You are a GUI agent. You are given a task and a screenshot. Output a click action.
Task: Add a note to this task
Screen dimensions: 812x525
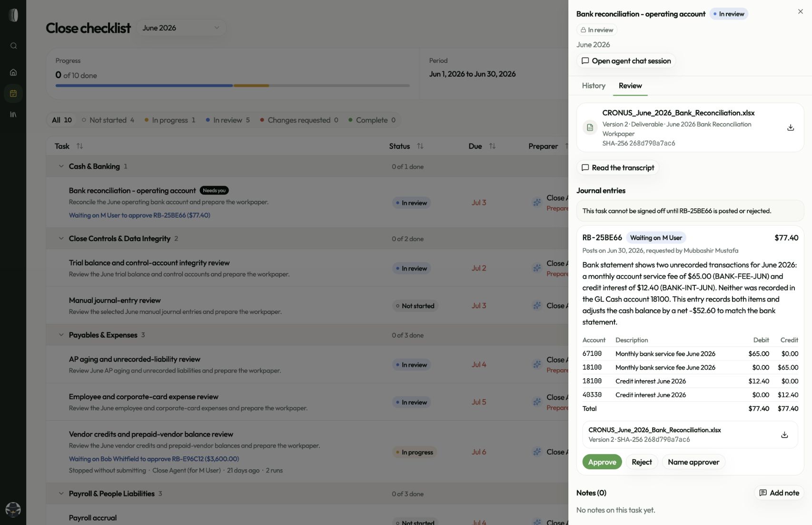coord(779,493)
